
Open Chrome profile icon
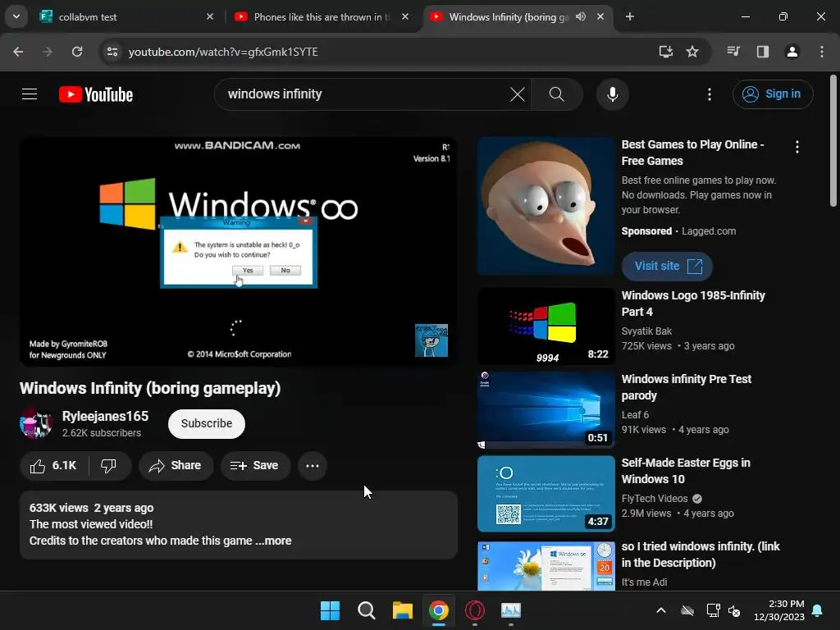point(792,52)
